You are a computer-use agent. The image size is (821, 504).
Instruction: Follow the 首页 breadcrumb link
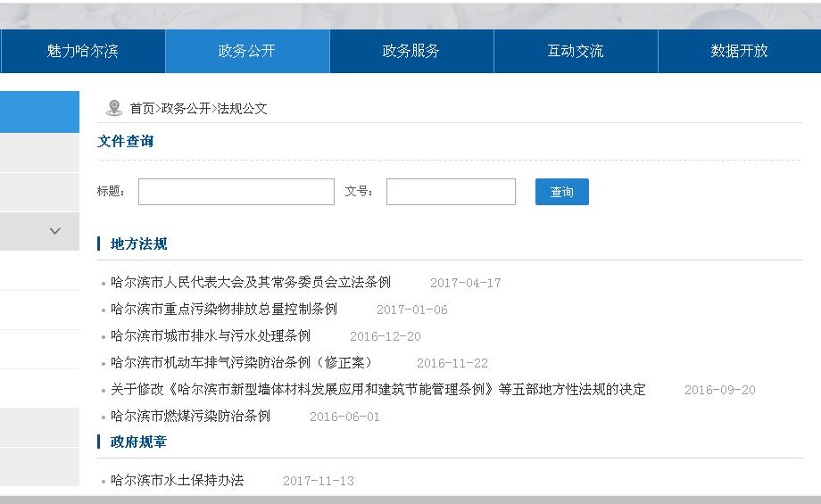(x=142, y=108)
